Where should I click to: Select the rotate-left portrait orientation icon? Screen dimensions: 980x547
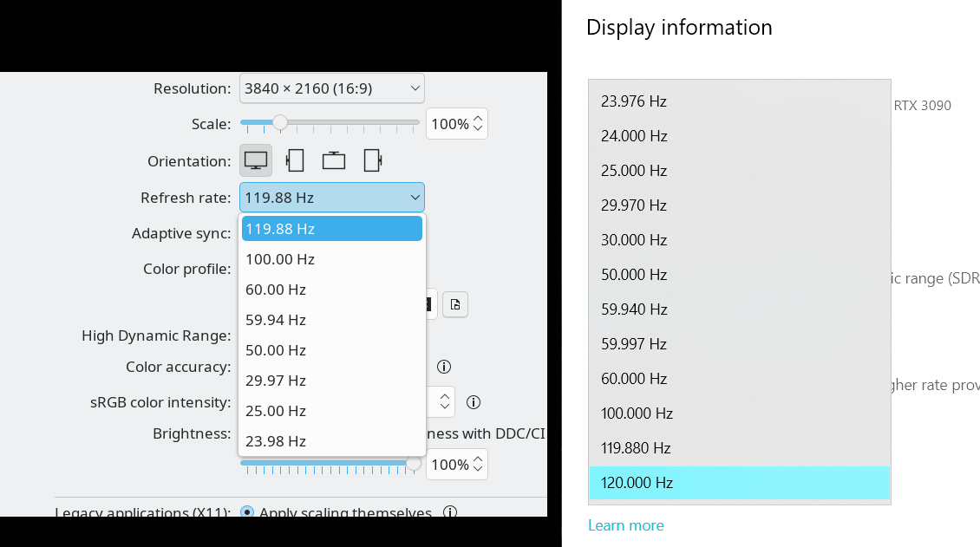(x=294, y=160)
